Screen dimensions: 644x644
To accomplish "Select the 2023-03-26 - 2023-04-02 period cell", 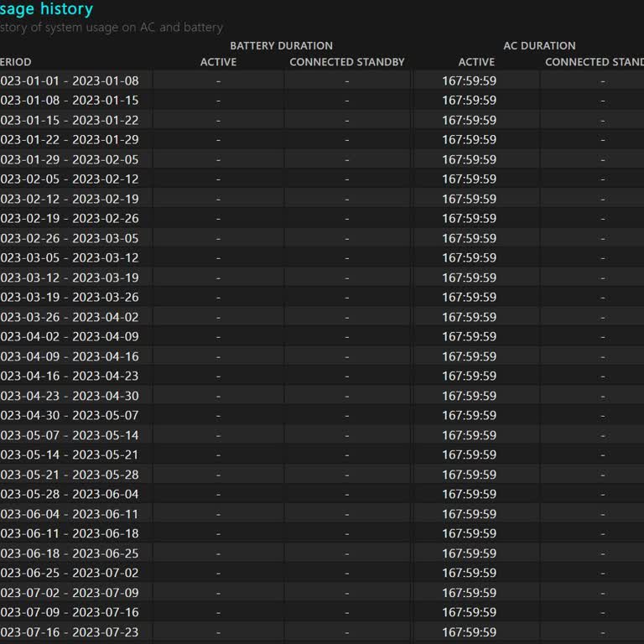I will (x=70, y=317).
